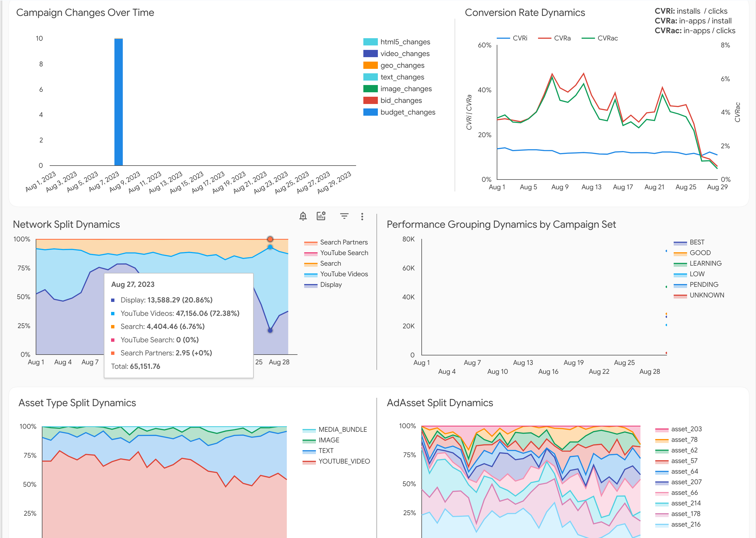Click the YouTube Videos legend entry
This screenshot has height=538, width=756.
(344, 274)
